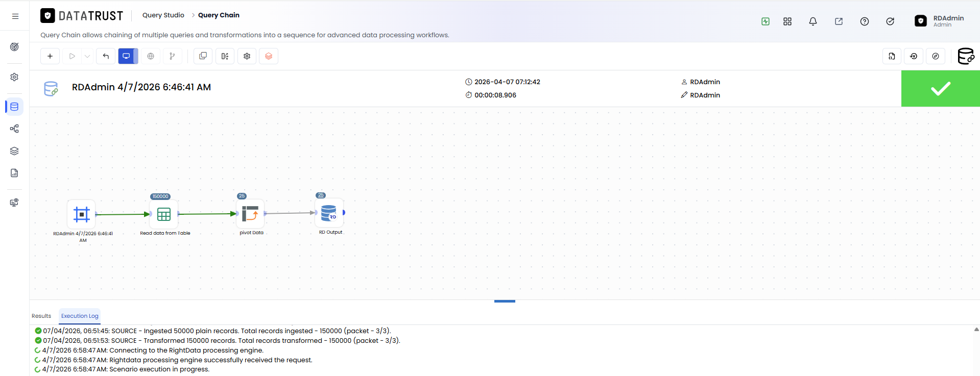Click the 25 badge above pivot Data
This screenshot has width=980, height=376.
coord(242,196)
